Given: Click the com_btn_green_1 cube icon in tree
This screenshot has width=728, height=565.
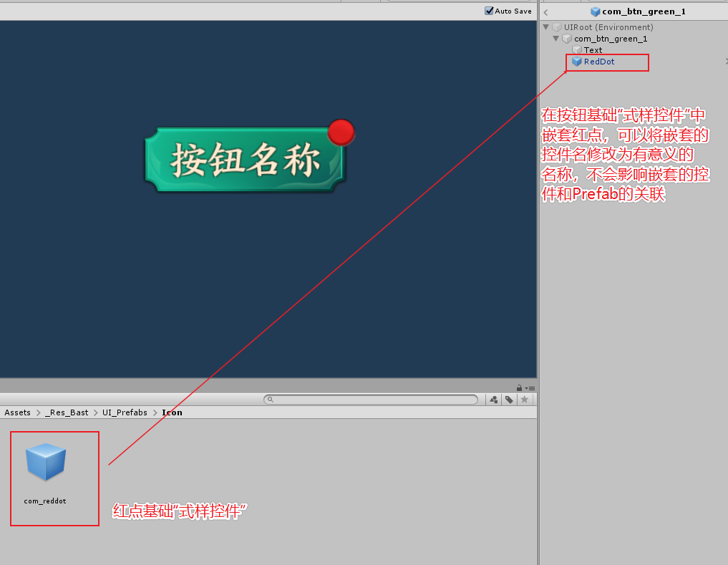Looking at the screenshot, I should [566, 39].
